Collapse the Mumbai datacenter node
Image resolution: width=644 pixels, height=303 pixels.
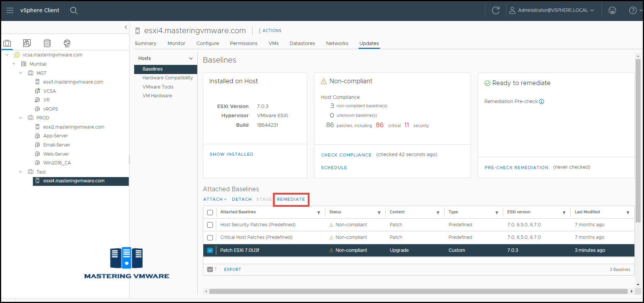(x=14, y=64)
